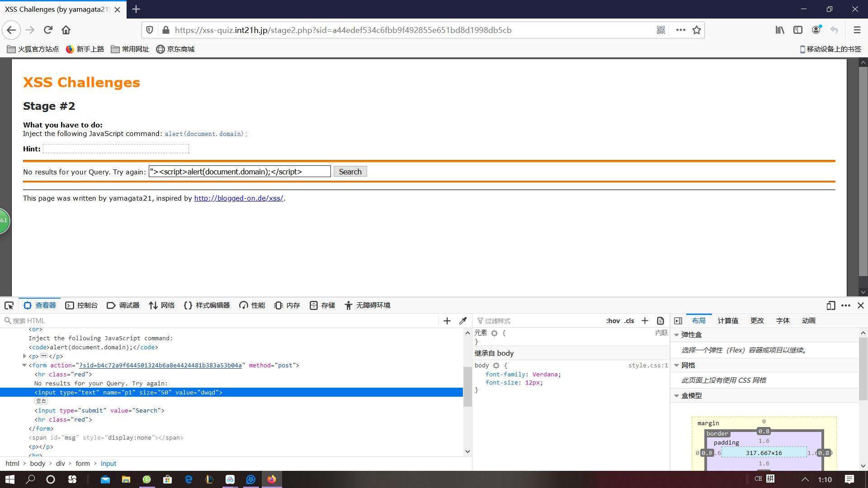Switch to the 查看器 Inspector tab
The height and width of the screenshot is (488, 868).
[40, 305]
